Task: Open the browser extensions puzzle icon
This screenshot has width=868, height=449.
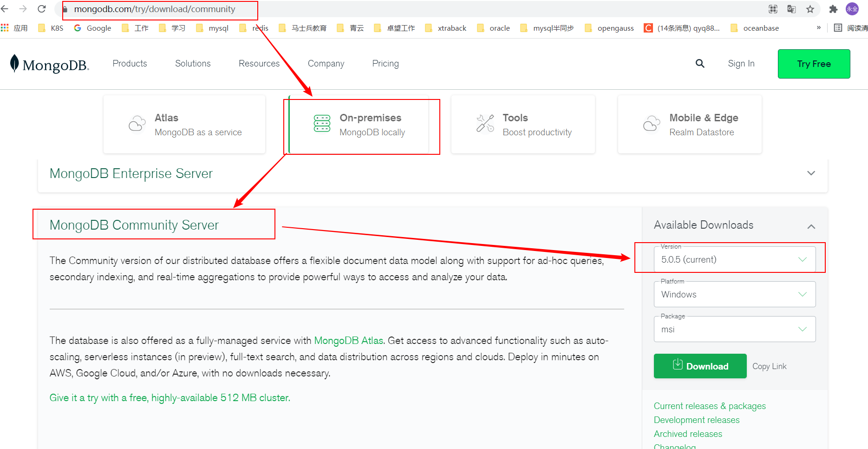Action: pyautogui.click(x=833, y=9)
